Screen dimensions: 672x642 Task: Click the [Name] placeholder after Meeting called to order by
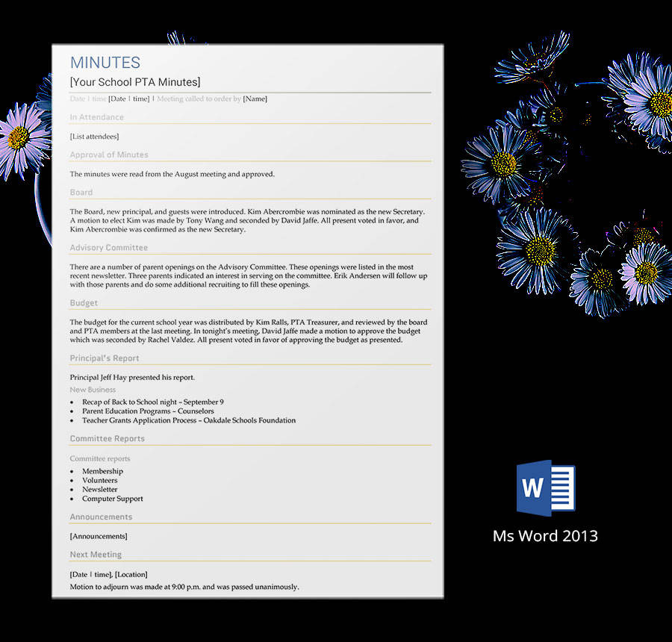click(x=255, y=99)
